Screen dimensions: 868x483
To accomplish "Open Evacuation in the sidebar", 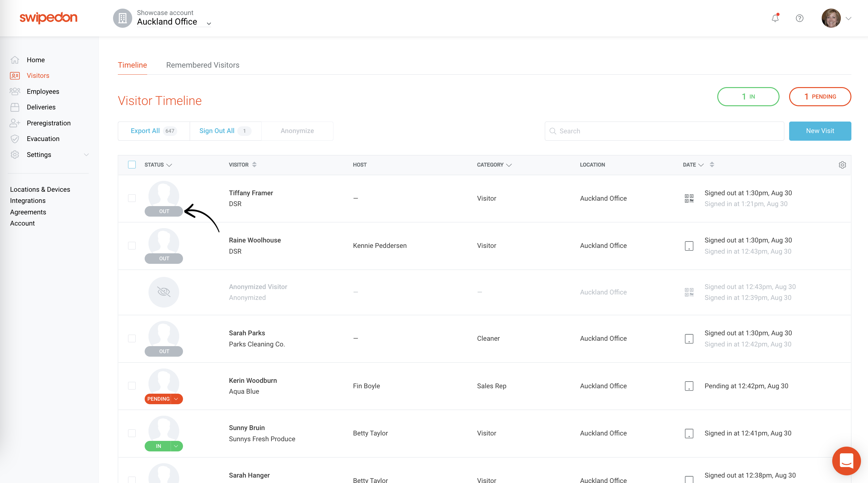I will (x=43, y=139).
